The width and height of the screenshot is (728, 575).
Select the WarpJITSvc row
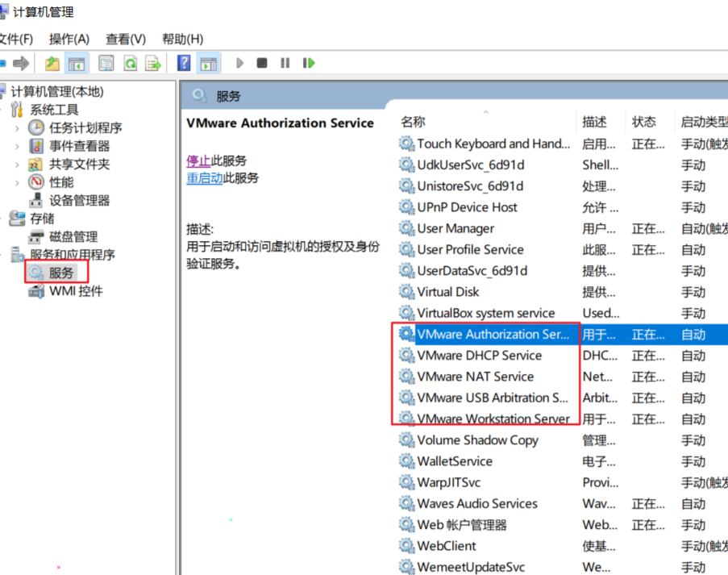[563, 482]
